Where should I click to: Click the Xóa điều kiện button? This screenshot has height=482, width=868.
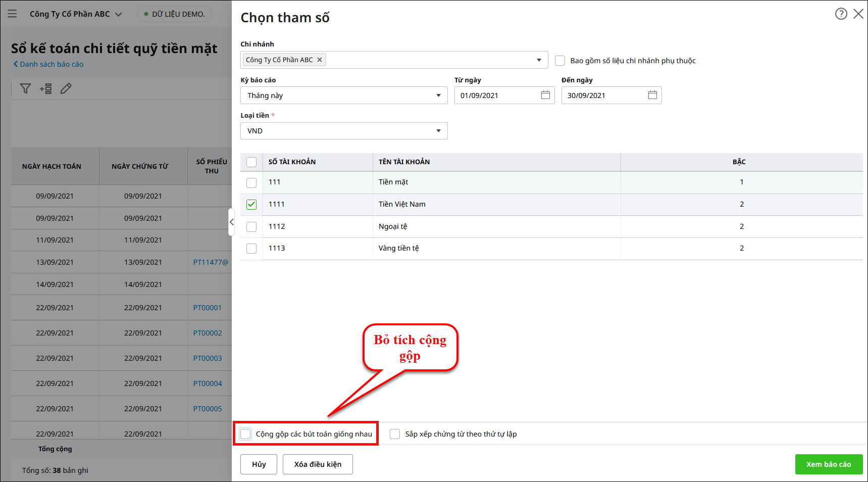(318, 464)
